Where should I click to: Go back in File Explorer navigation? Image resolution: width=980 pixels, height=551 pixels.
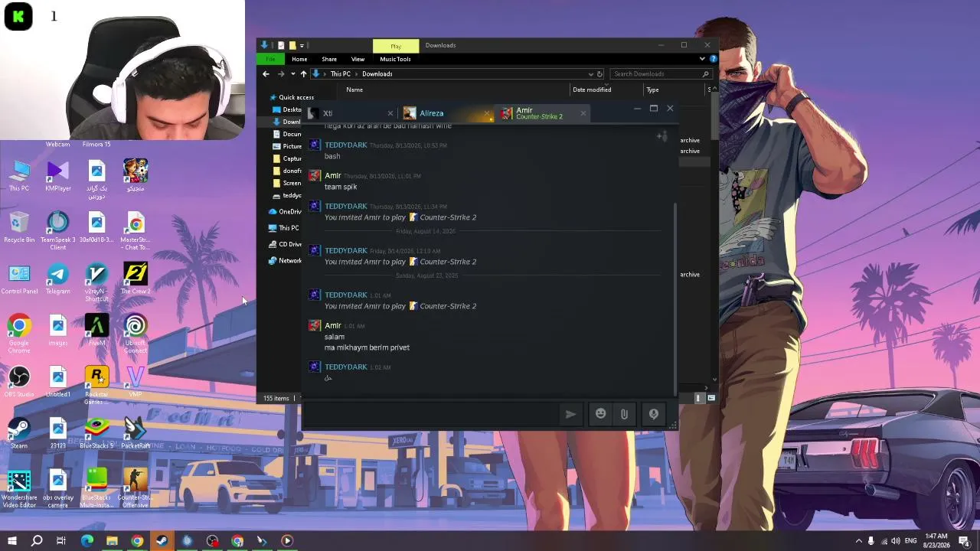tap(266, 74)
